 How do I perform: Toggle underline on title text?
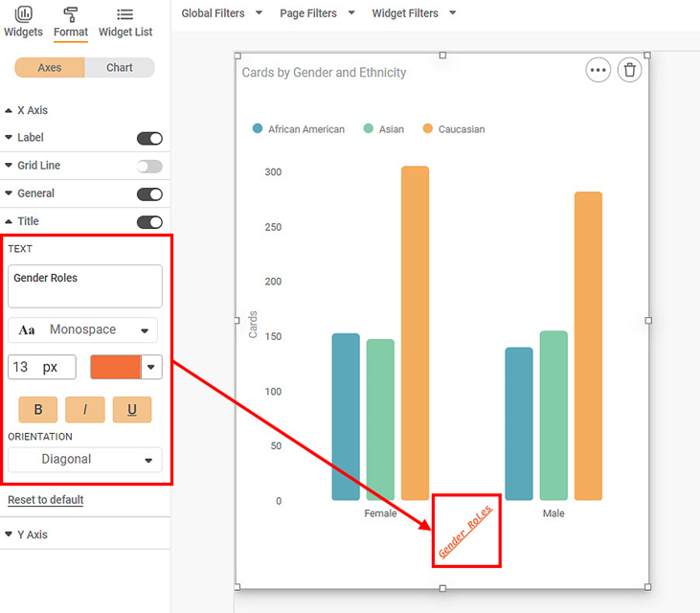click(132, 410)
